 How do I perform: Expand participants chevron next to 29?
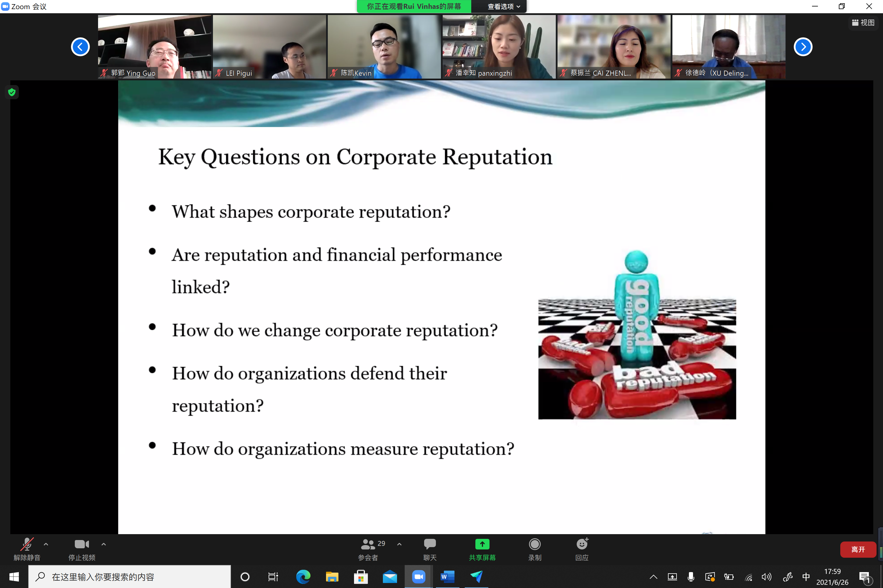pyautogui.click(x=399, y=544)
